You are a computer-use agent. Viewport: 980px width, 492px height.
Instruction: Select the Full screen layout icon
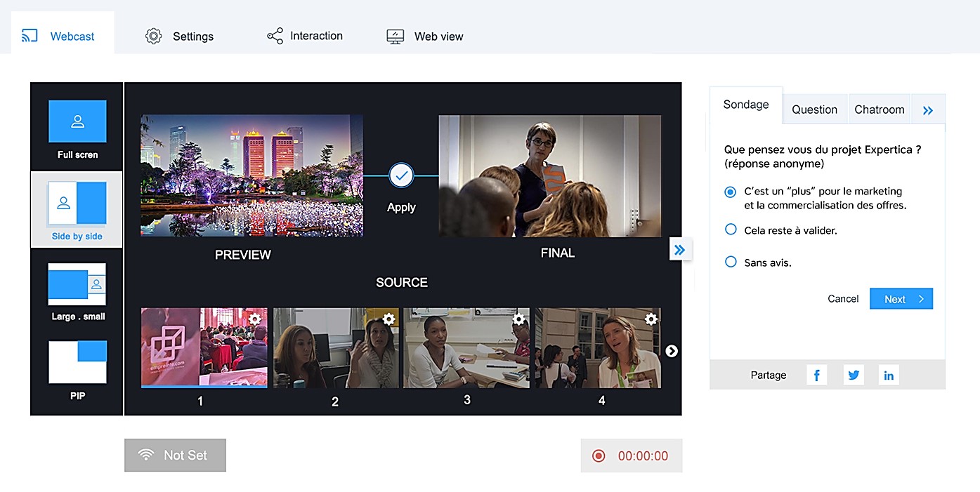77,121
